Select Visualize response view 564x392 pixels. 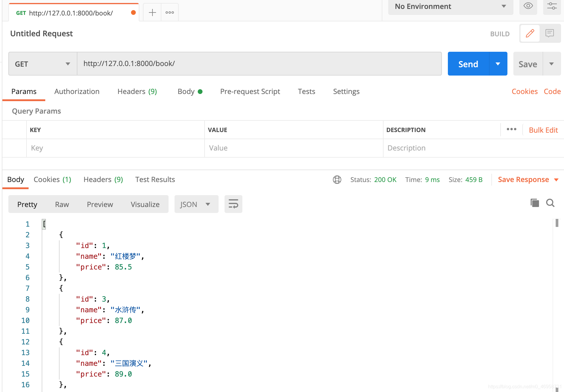145,204
